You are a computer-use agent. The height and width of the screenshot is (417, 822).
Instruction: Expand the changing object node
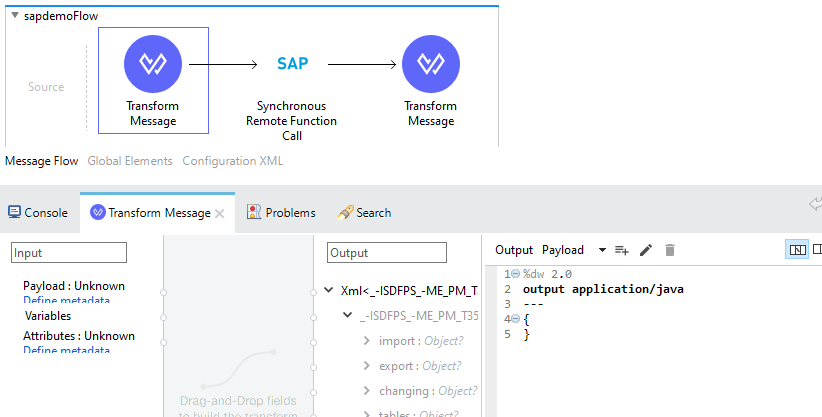point(367,391)
